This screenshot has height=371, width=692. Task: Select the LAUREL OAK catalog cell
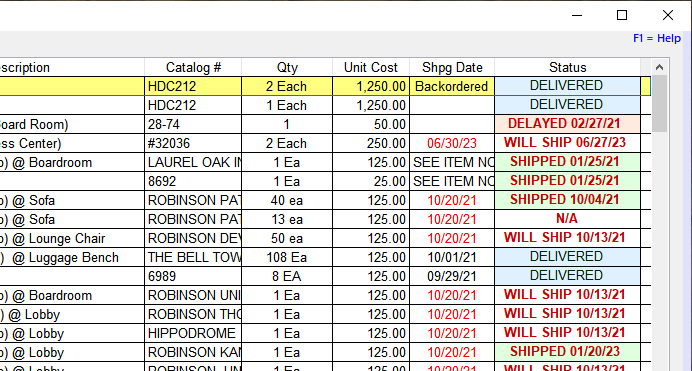click(x=193, y=162)
